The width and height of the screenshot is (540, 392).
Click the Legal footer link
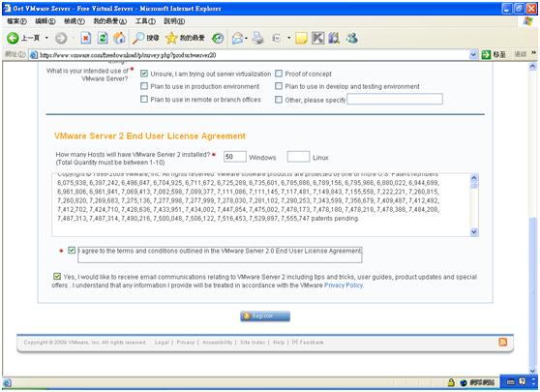[162, 342]
